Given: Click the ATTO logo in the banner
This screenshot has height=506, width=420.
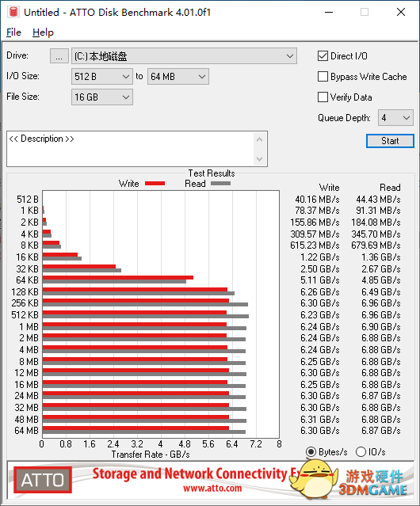Looking at the screenshot, I should click(x=43, y=480).
